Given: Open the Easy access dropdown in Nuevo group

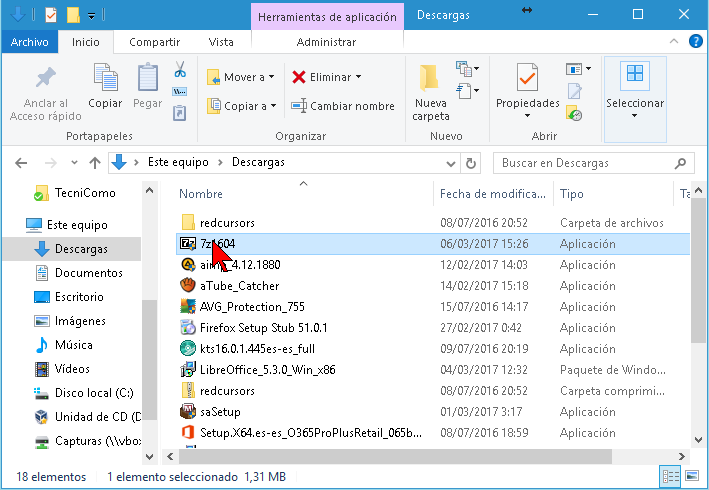Looking at the screenshot, I should [468, 91].
